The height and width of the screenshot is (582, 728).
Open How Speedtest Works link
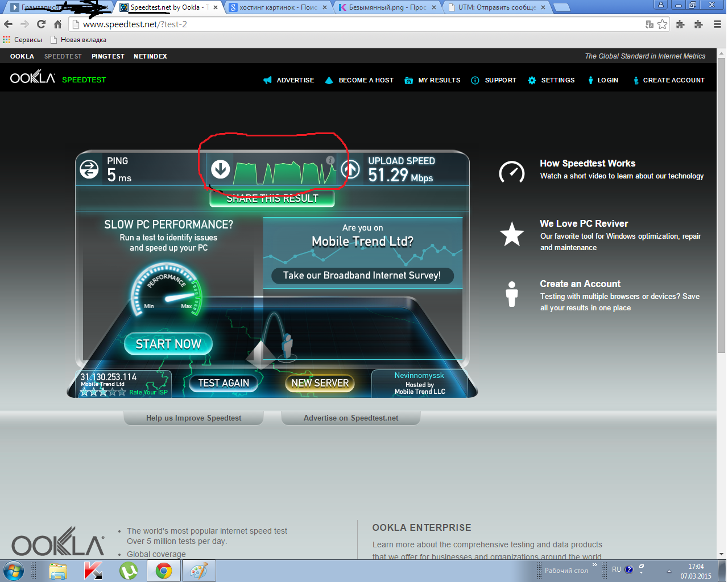[x=588, y=163]
